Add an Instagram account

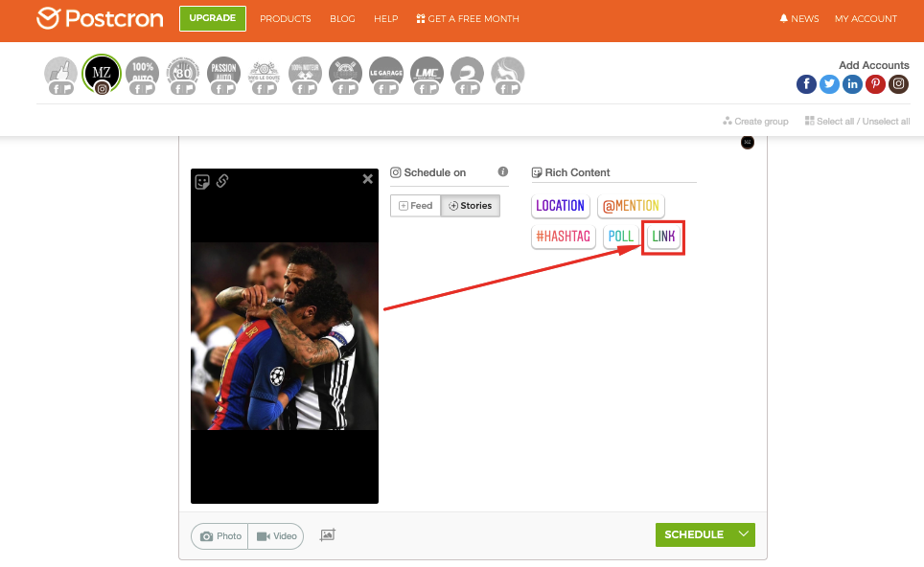click(898, 84)
